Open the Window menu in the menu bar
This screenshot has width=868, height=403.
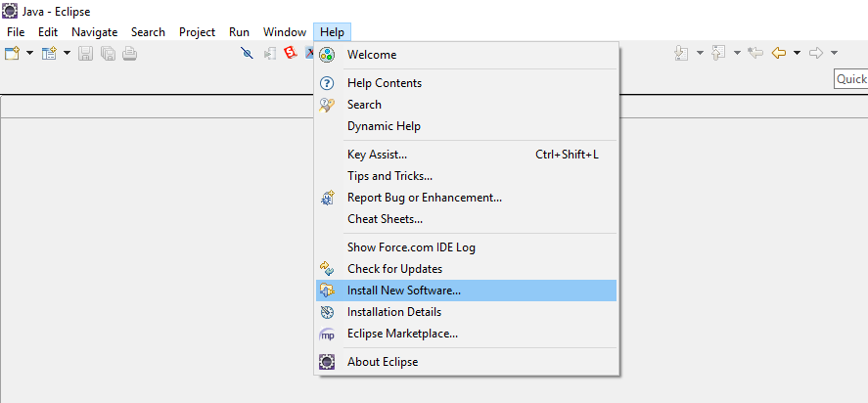pyautogui.click(x=284, y=32)
